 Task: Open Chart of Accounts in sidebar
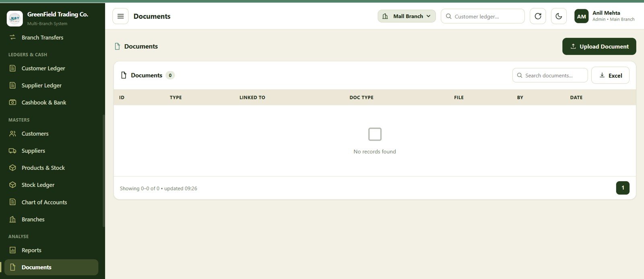coord(51,202)
